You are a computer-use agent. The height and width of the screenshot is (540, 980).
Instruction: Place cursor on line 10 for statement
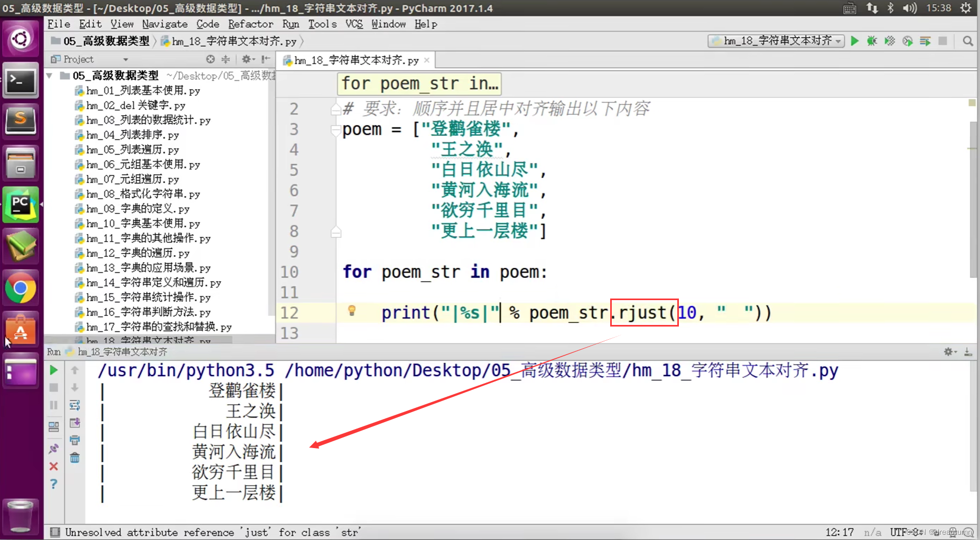point(444,272)
